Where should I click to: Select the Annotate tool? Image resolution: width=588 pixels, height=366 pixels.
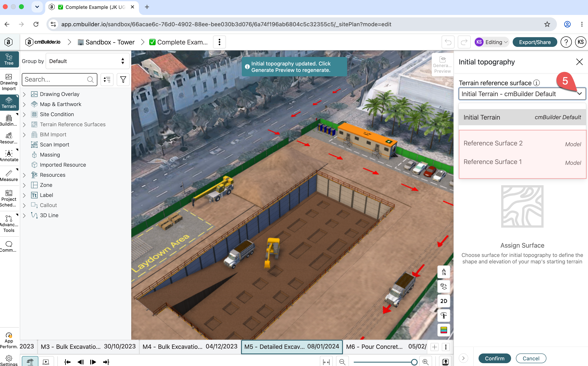coord(9,156)
